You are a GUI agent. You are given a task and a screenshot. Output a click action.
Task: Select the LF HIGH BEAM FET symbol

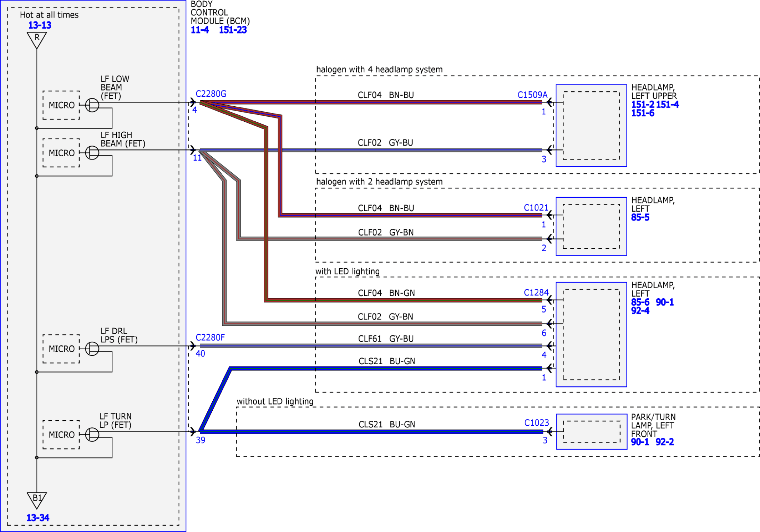(92, 153)
